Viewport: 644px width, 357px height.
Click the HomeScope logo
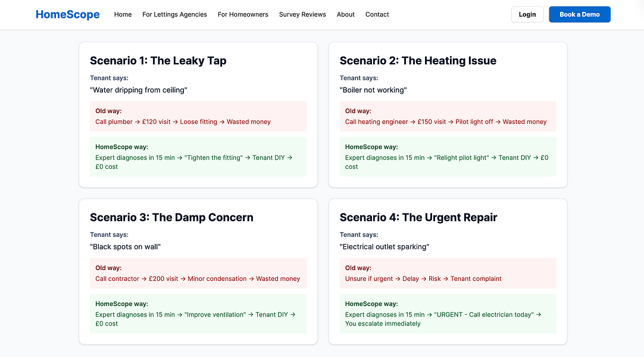pyautogui.click(x=67, y=14)
